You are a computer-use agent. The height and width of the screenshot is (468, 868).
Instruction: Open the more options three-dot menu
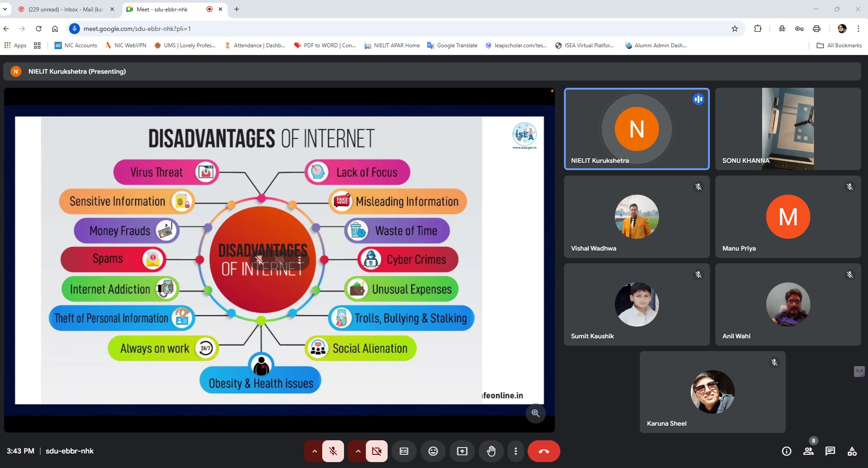click(515, 451)
